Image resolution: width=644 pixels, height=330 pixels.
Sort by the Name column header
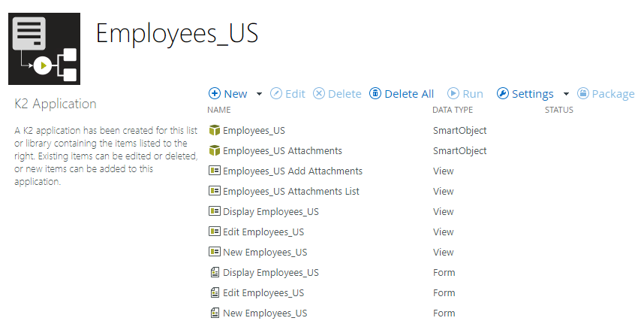(x=218, y=110)
